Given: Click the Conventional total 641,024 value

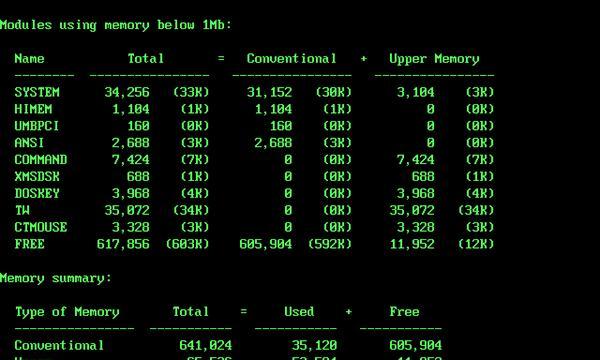Looking at the screenshot, I should (x=205, y=345).
